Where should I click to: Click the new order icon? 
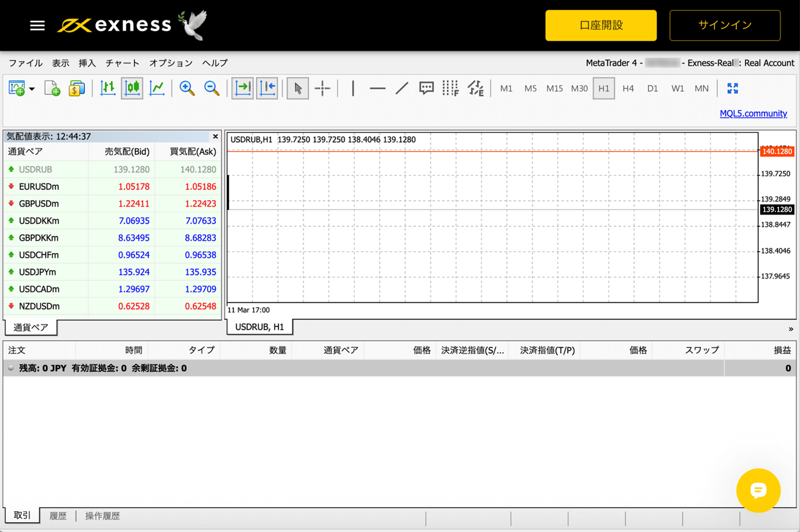pyautogui.click(x=17, y=88)
